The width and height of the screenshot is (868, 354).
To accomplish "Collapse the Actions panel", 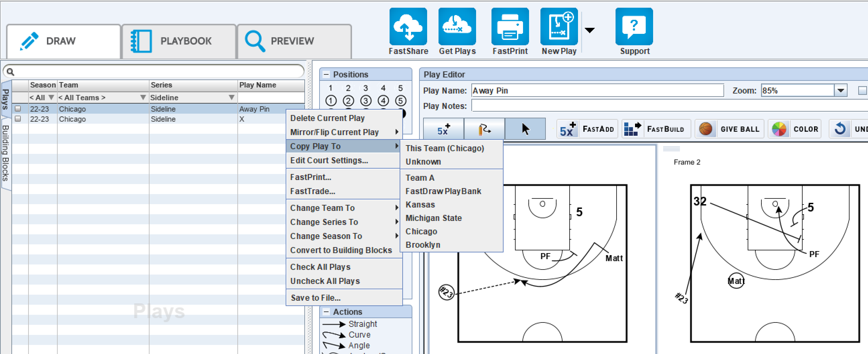I will [326, 312].
